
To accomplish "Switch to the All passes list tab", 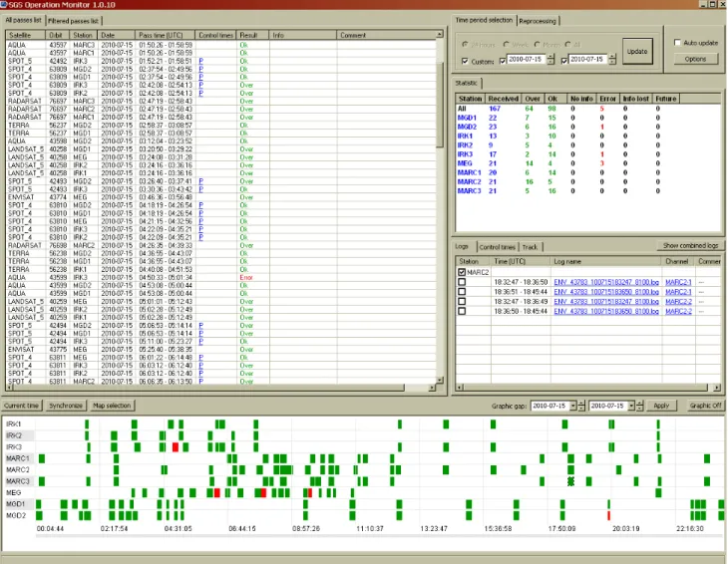I will [23, 20].
